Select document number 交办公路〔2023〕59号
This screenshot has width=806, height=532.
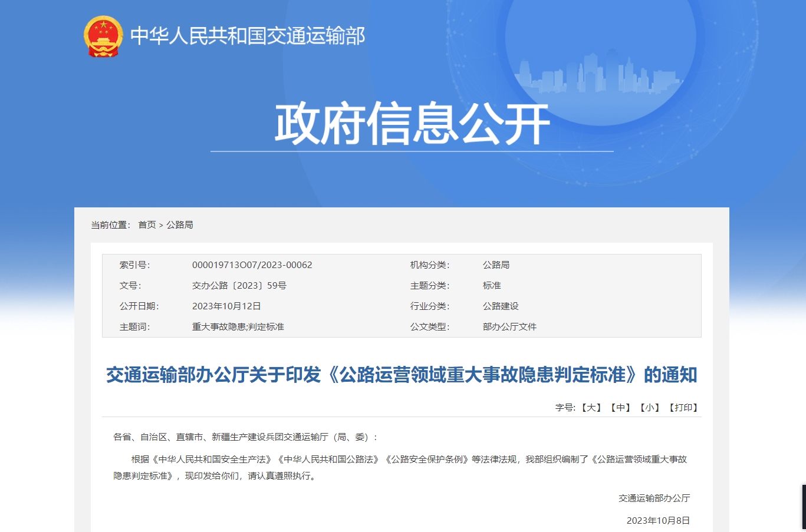[x=239, y=286]
